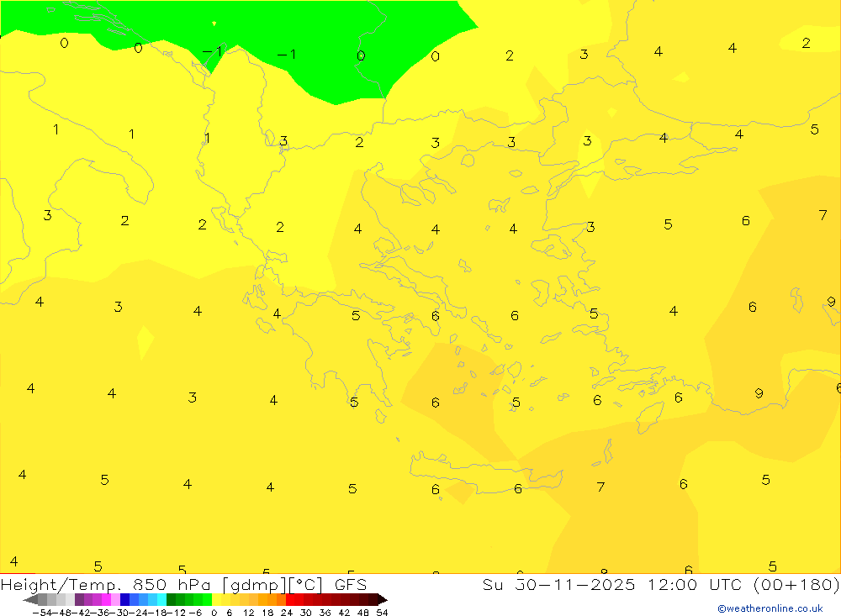The height and width of the screenshot is (616, 841).
Task: Pick the cyan swatch in the temperature legend
Action: point(161,600)
